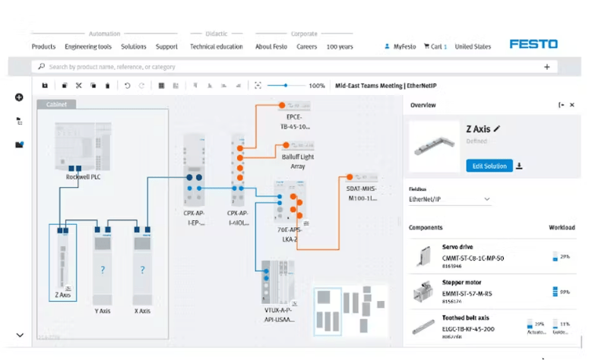Click the pencil icon next to Z Axis
The width and height of the screenshot is (595, 364).
click(497, 130)
